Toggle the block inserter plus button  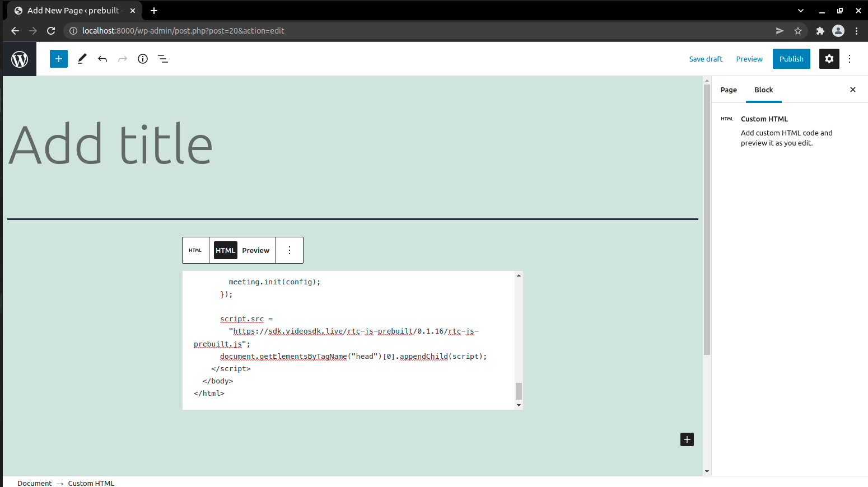[x=59, y=59]
